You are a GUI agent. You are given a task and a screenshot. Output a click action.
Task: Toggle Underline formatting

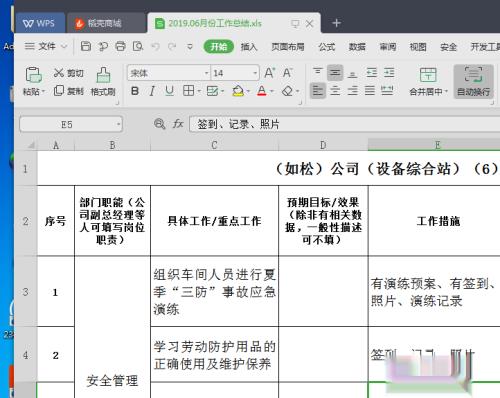[x=169, y=91]
